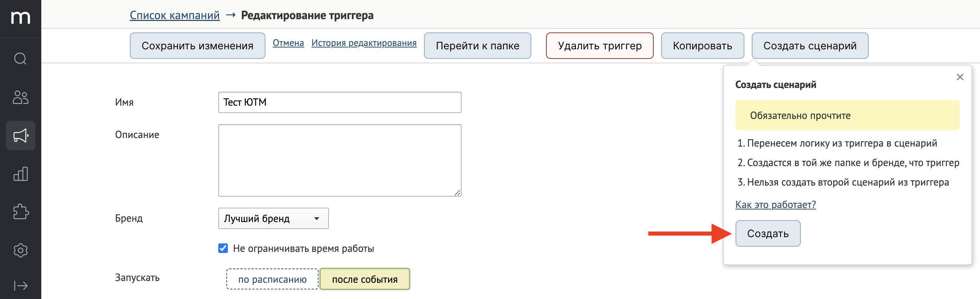Click the Редактирование триггера heading
This screenshot has width=980, height=299.
307,15
